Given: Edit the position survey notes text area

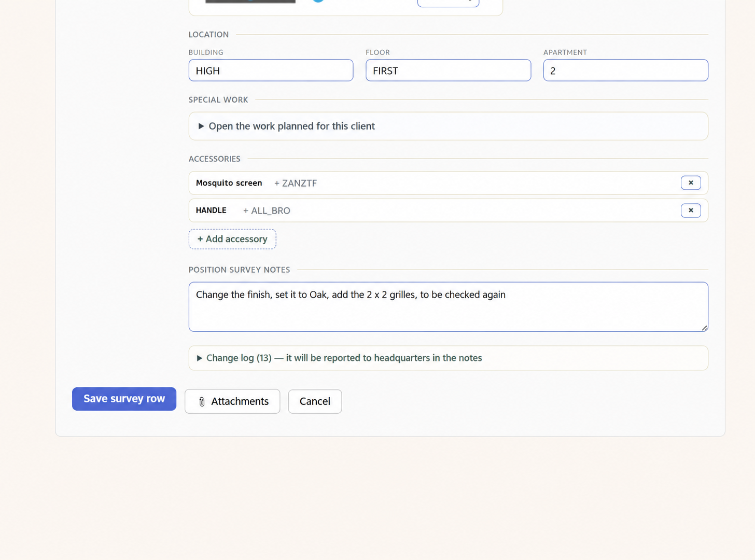Looking at the screenshot, I should tap(448, 307).
